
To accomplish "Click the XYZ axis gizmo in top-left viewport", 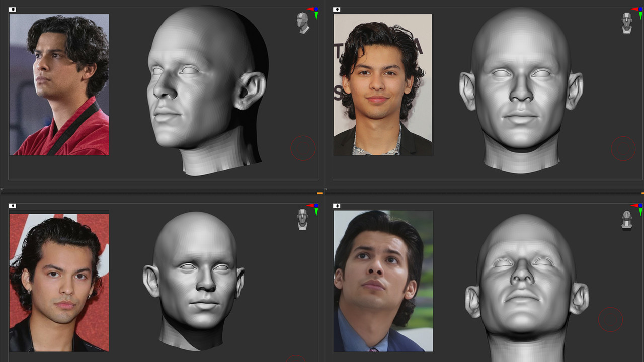I will click(314, 12).
